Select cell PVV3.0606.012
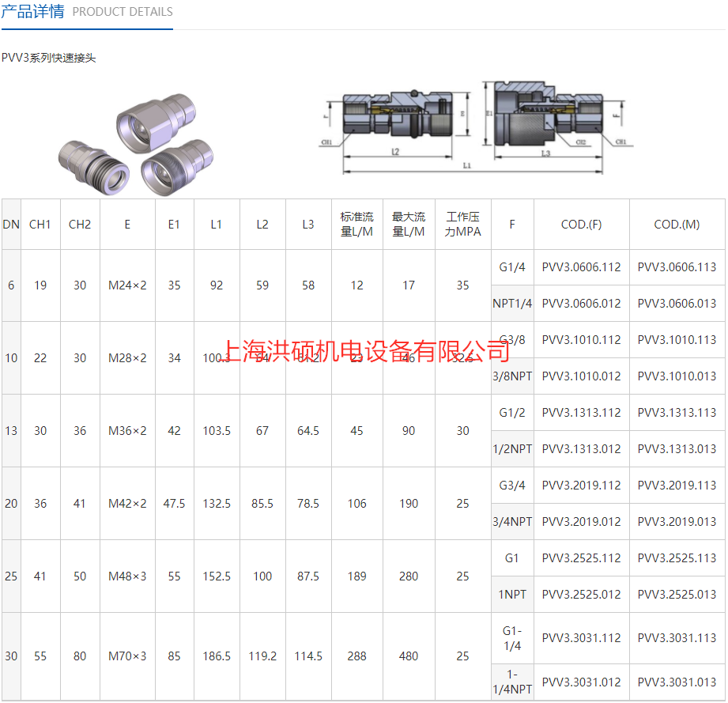The height and width of the screenshot is (703, 728). [x=581, y=303]
